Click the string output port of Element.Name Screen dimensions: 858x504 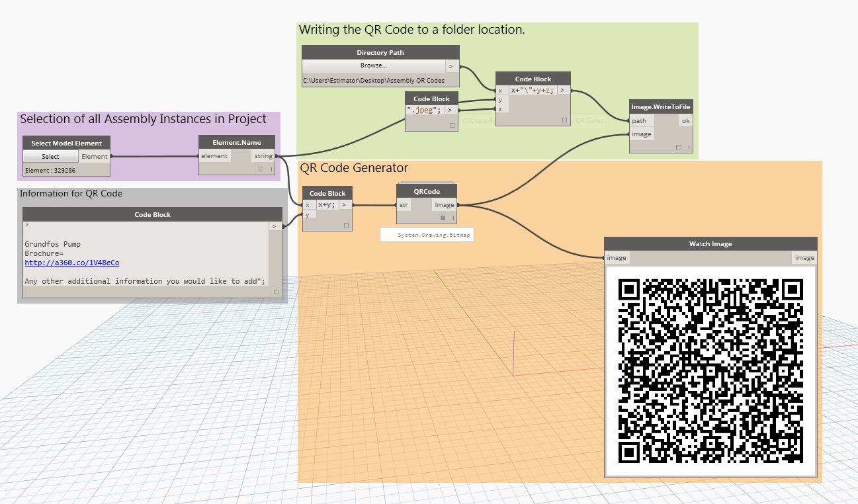click(263, 156)
